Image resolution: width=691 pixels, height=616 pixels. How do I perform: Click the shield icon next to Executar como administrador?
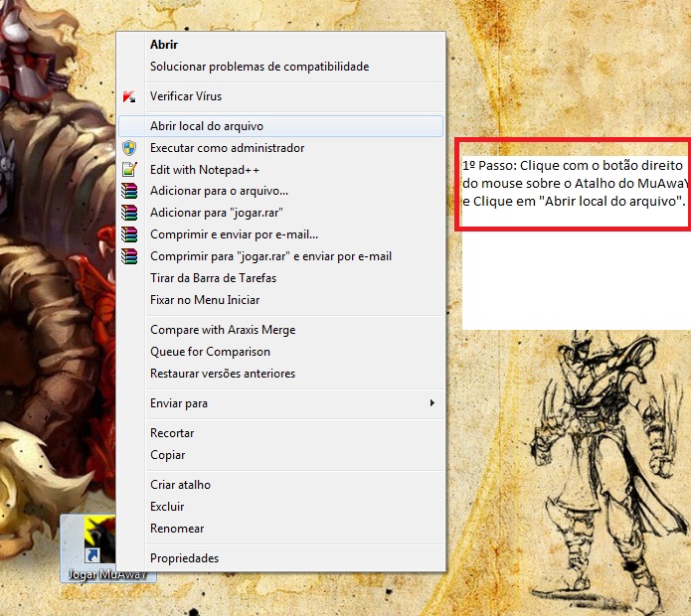(129, 148)
